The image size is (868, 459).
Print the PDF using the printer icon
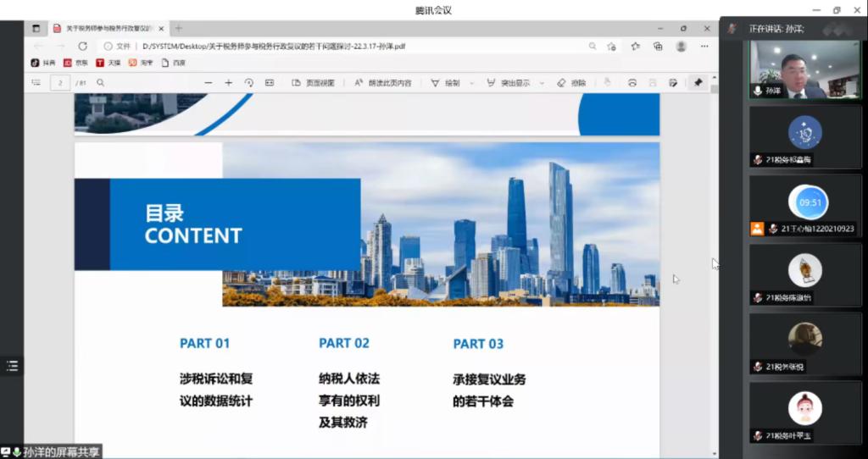coord(632,83)
